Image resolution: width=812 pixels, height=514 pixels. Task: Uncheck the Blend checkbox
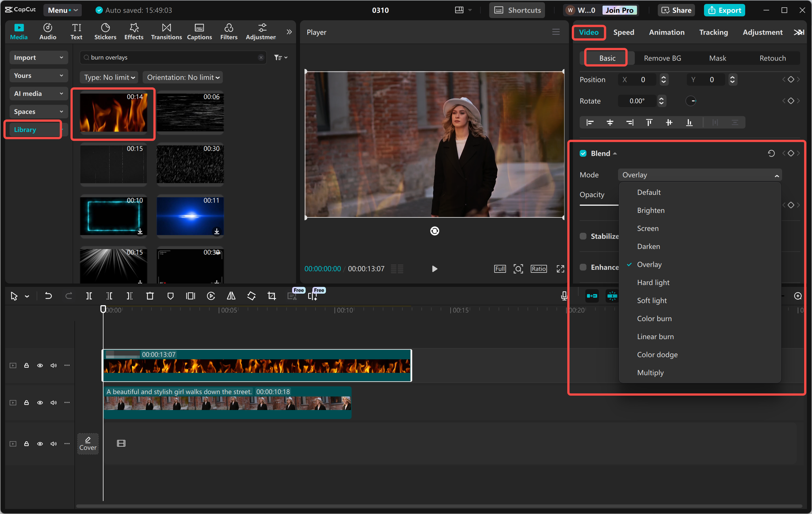(583, 153)
